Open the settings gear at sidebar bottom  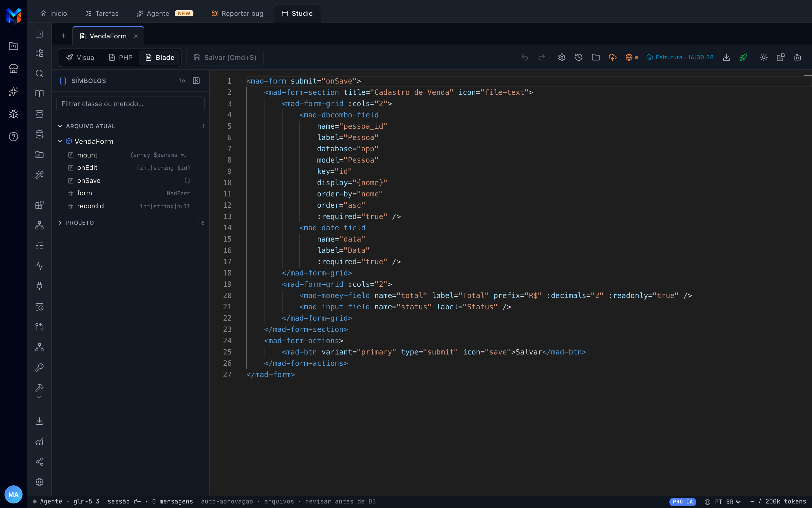pyautogui.click(x=39, y=482)
